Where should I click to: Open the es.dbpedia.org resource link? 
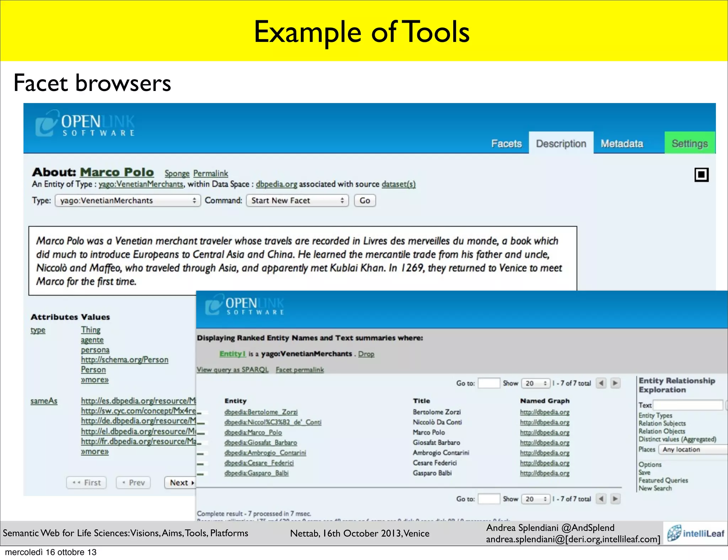[138, 401]
